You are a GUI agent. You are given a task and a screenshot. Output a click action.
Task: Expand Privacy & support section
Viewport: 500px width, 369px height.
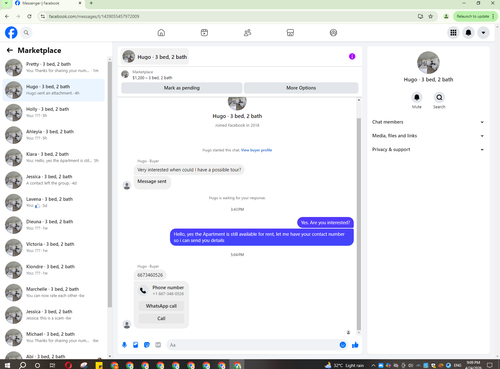coord(428,149)
